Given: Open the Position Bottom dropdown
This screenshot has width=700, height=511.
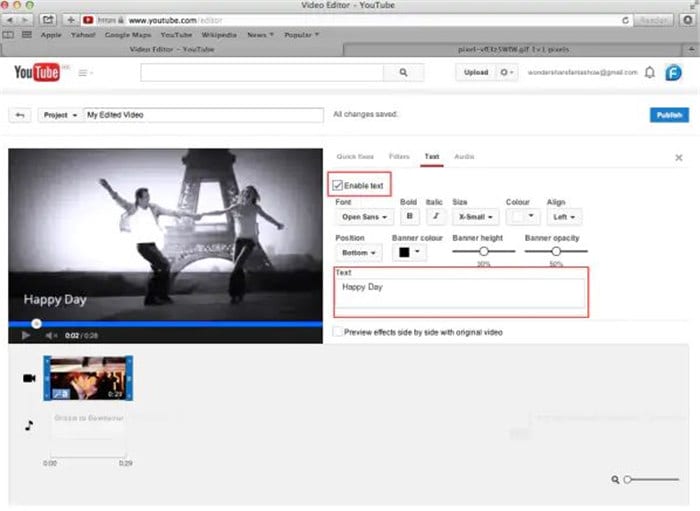Looking at the screenshot, I should point(358,253).
